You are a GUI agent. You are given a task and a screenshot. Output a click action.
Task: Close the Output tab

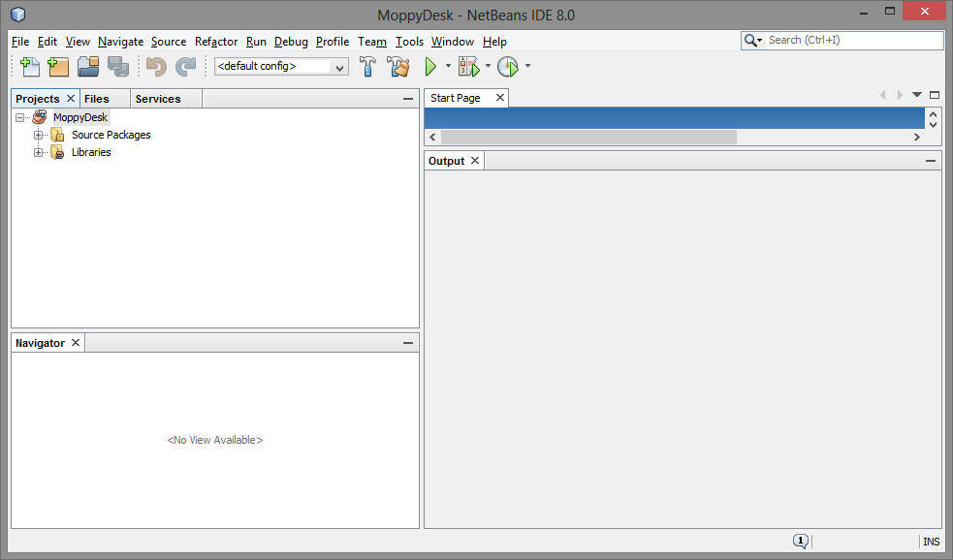click(475, 161)
